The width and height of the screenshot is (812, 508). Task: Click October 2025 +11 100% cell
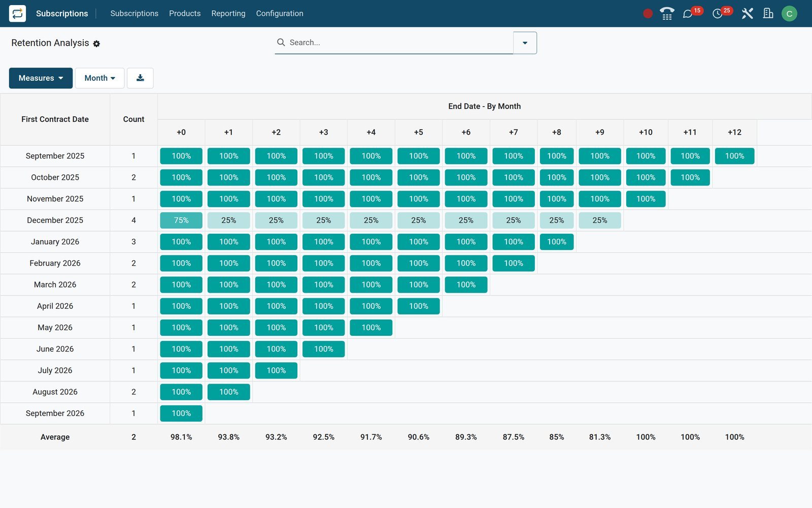tap(690, 177)
